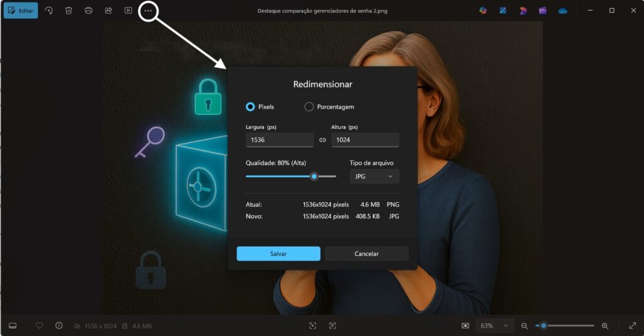This screenshot has width=644, height=336.
Task: Open the OneDrive cloud icon
Action: click(563, 11)
